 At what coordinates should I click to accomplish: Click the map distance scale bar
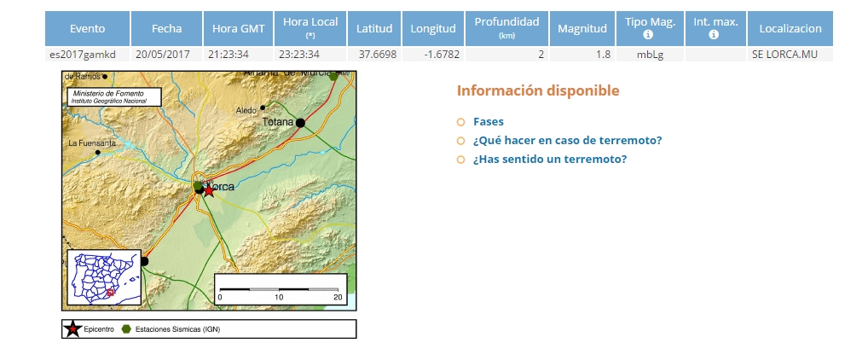click(x=280, y=289)
